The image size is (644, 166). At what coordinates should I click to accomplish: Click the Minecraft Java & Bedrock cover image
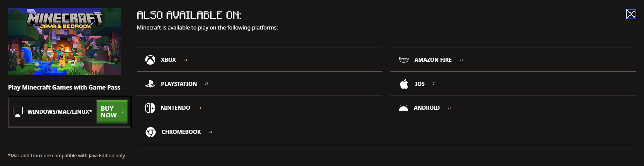[64, 42]
